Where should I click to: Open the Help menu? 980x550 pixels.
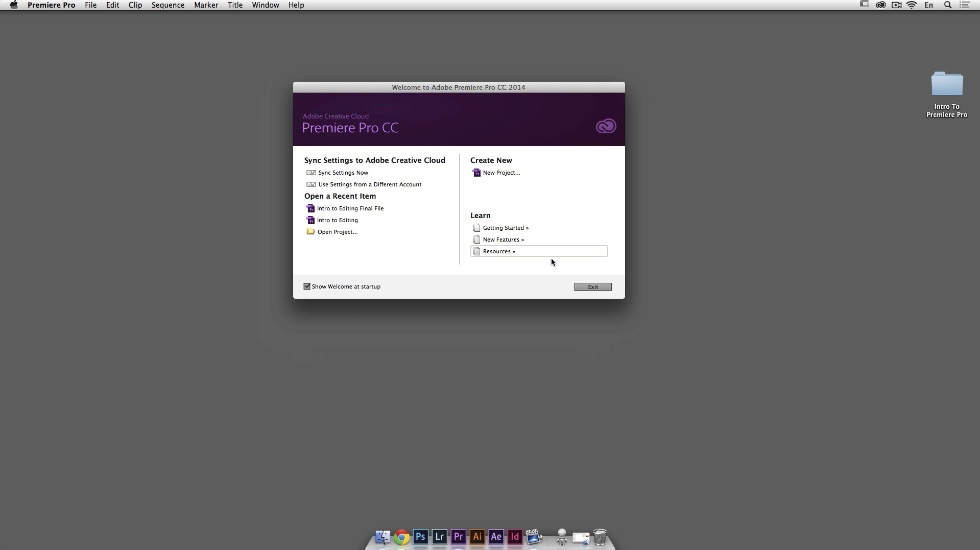click(296, 5)
